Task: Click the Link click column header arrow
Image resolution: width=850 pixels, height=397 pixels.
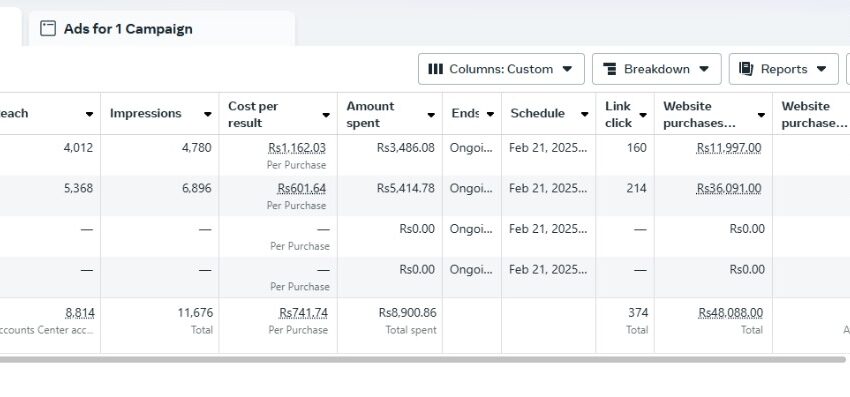Action: (643, 115)
